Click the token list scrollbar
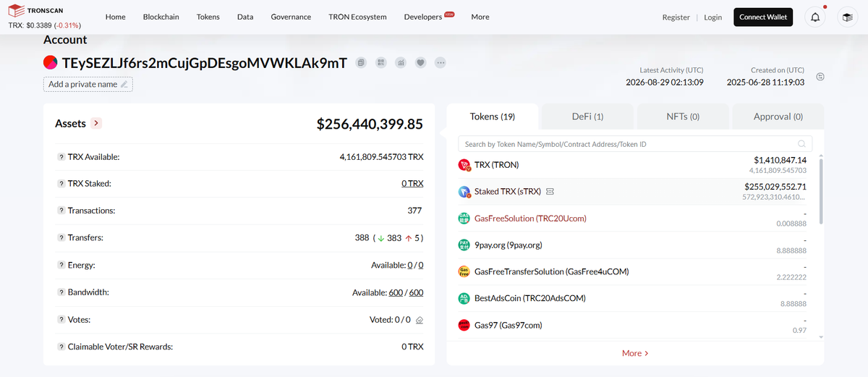This screenshot has height=377, width=868. point(821,192)
